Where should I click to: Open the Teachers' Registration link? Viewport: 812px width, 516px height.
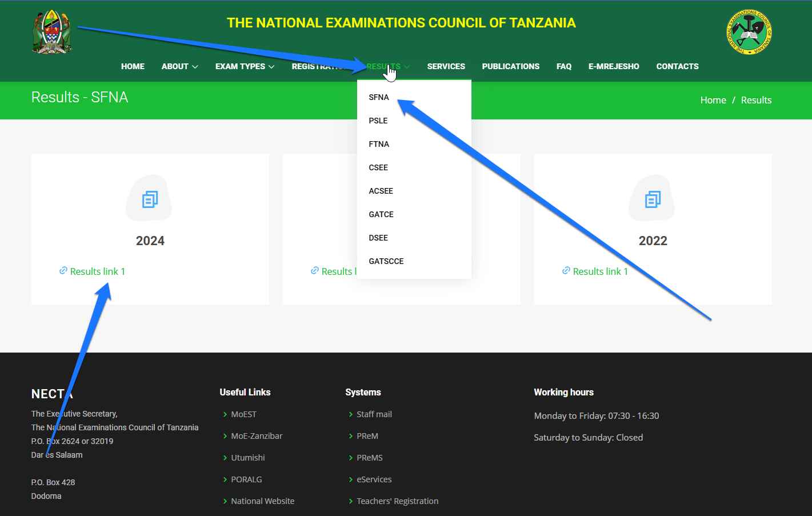398,501
